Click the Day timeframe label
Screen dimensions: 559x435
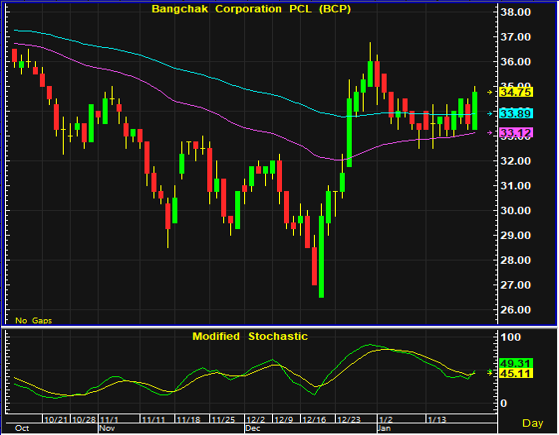point(533,423)
